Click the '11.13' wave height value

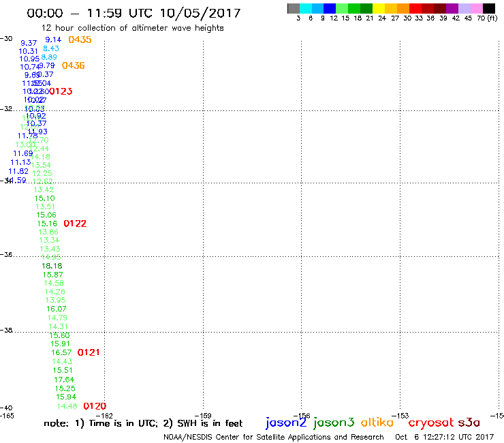(x=20, y=162)
